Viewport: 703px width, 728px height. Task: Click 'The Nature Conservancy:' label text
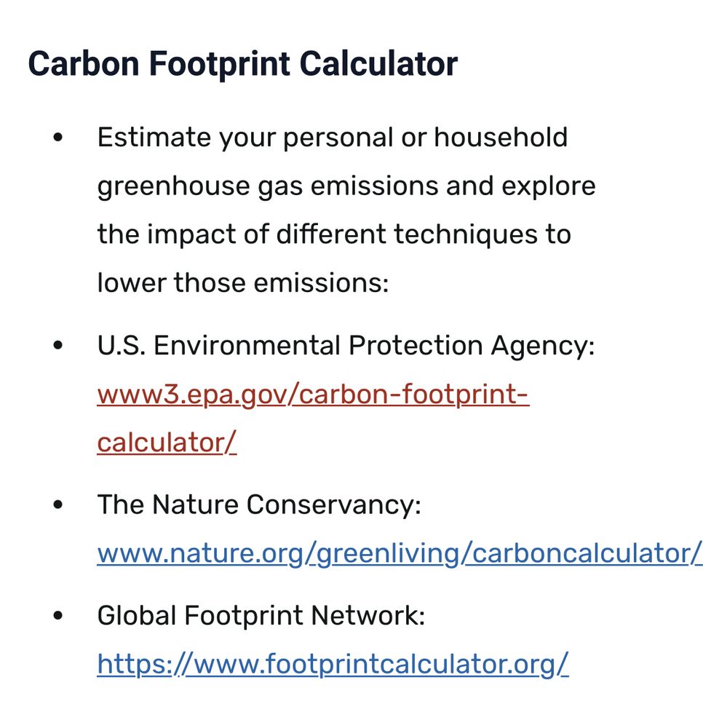(x=259, y=505)
